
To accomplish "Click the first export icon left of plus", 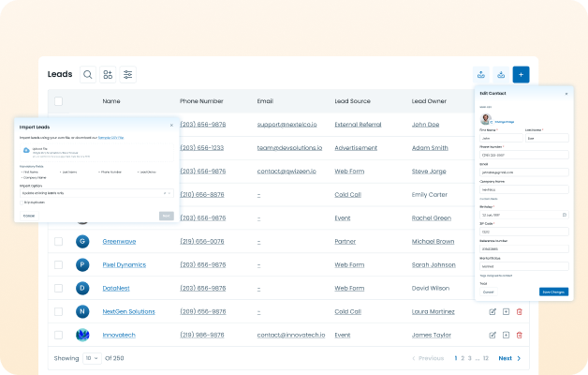I will (x=480, y=74).
